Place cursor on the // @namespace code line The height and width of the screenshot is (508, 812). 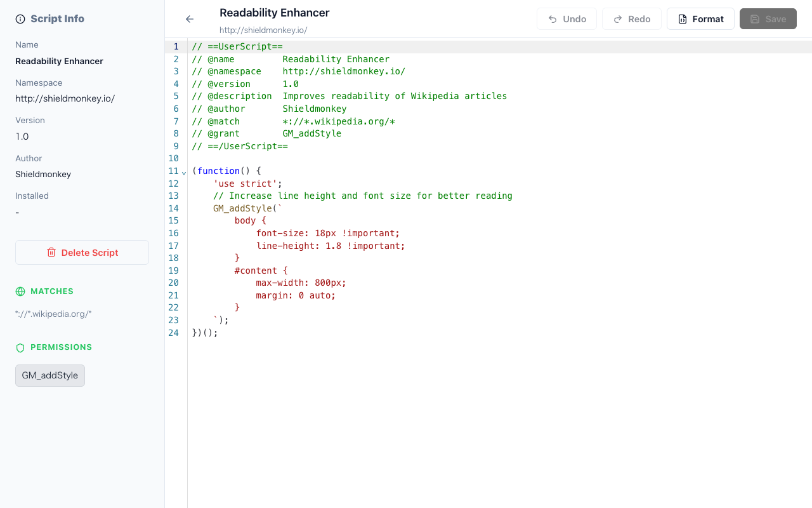click(x=299, y=71)
